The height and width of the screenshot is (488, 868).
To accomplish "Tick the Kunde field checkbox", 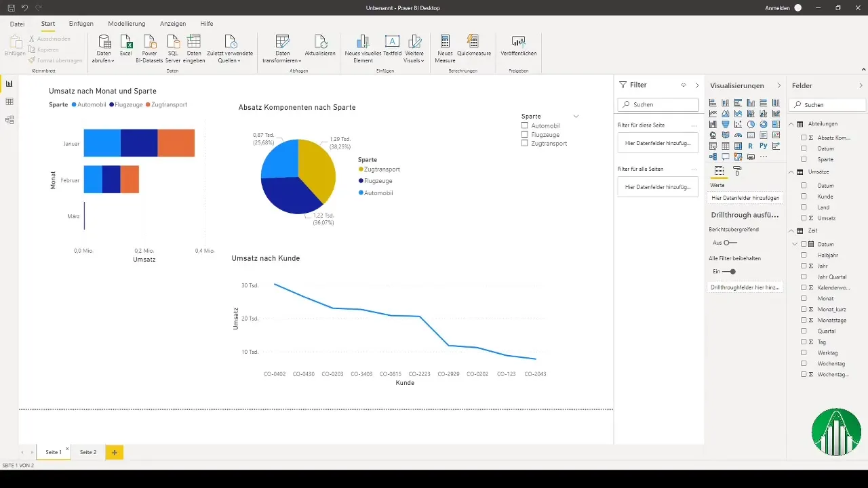I will 804,197.
